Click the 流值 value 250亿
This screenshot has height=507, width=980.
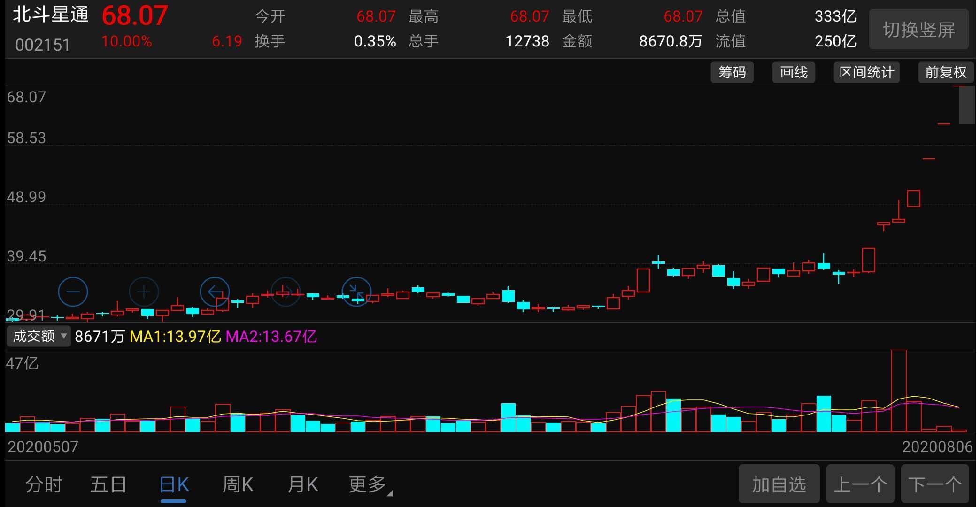[835, 41]
